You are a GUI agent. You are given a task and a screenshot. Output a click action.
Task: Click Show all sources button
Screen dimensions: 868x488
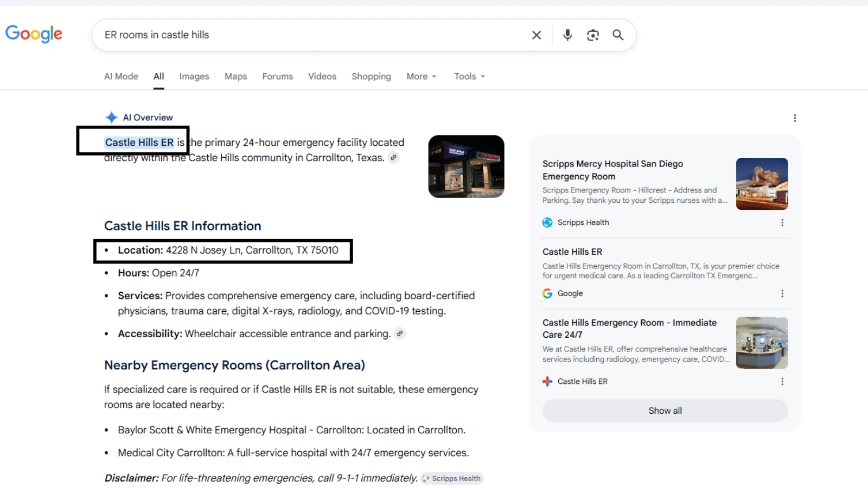(665, 411)
